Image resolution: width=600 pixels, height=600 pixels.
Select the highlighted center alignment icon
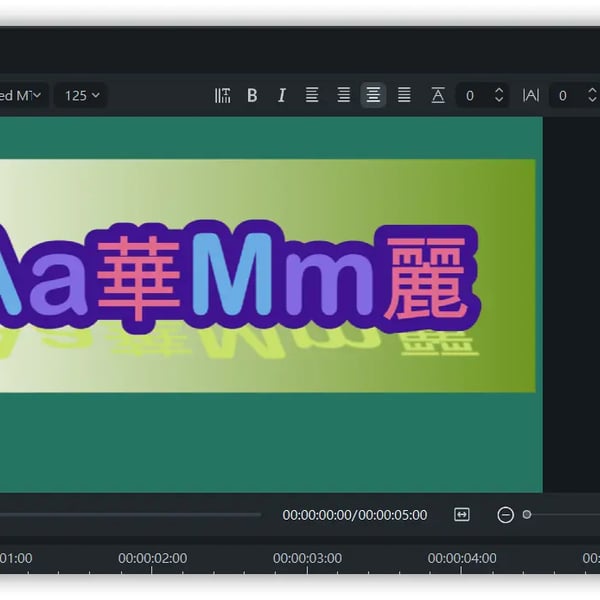coord(373,95)
